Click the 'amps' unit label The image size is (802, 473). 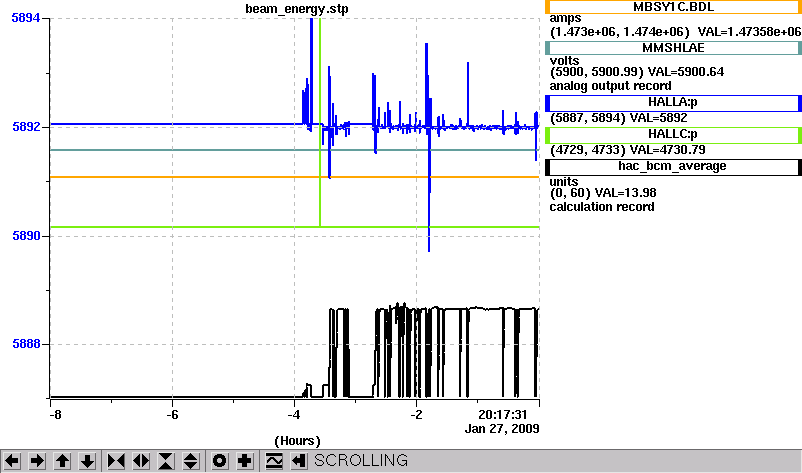click(565, 18)
